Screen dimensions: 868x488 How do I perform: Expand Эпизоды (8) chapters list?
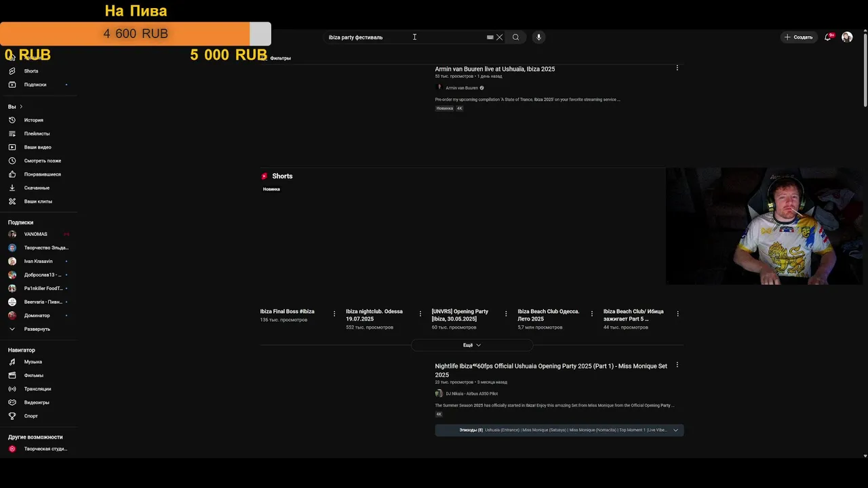point(559,430)
